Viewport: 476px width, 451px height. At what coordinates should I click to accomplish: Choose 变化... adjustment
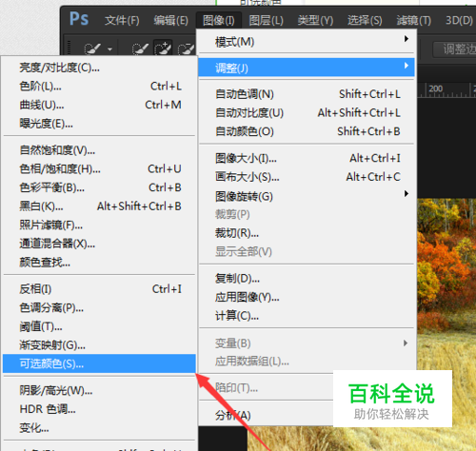99,428
